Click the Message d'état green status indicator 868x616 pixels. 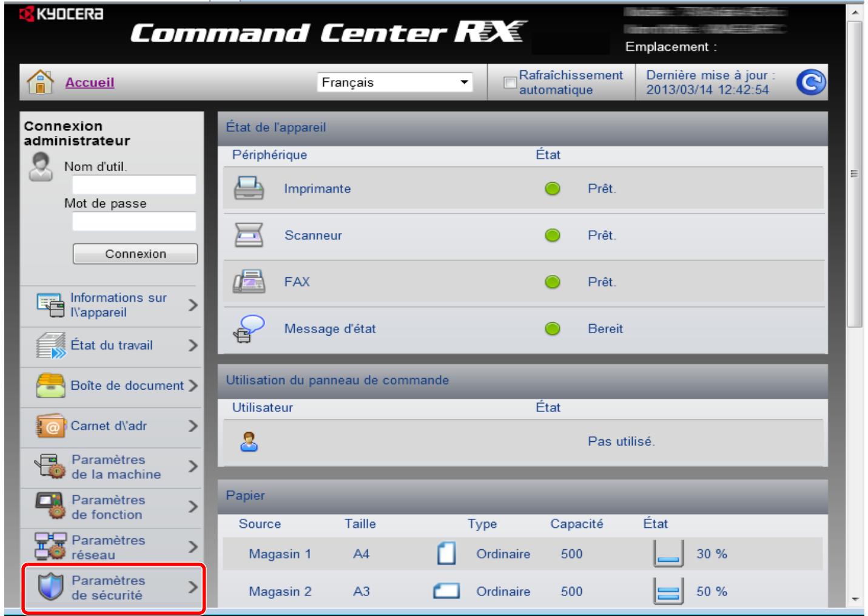[x=552, y=329]
